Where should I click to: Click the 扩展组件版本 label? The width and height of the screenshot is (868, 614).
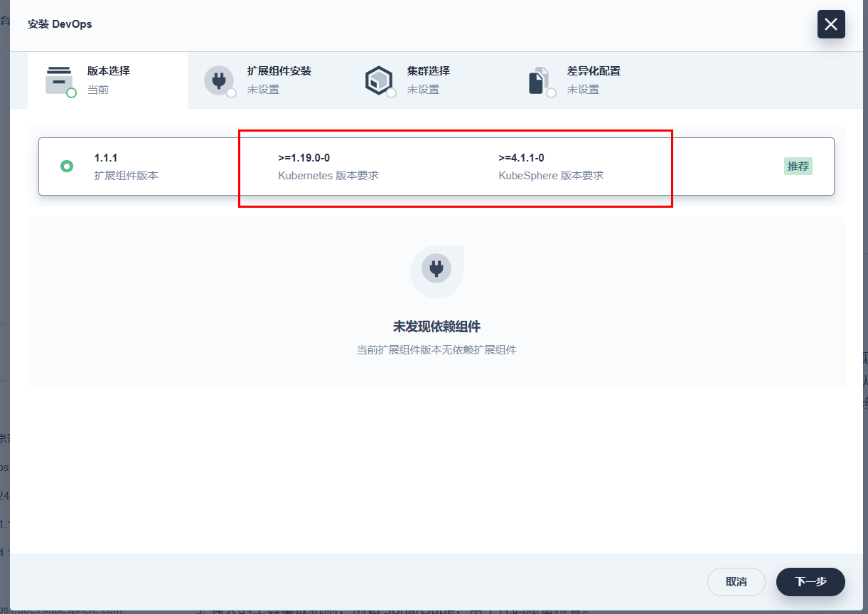[x=127, y=175]
